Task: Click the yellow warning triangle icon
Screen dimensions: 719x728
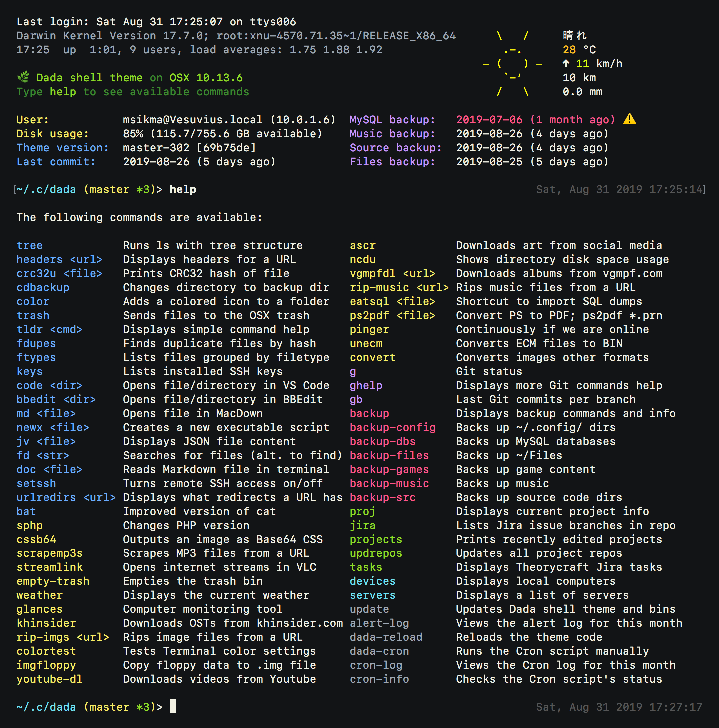Action: [x=629, y=120]
